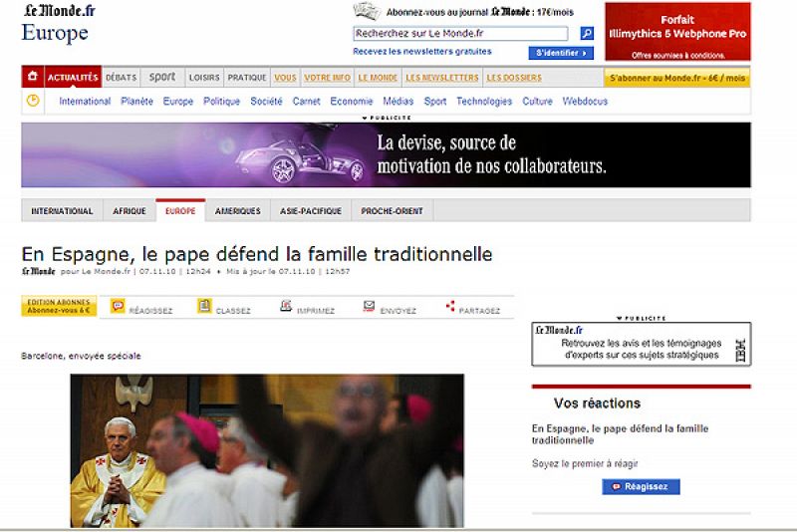Select the AMERIQUES region tab
Image resolution: width=797 pixels, height=532 pixels.
tap(237, 211)
